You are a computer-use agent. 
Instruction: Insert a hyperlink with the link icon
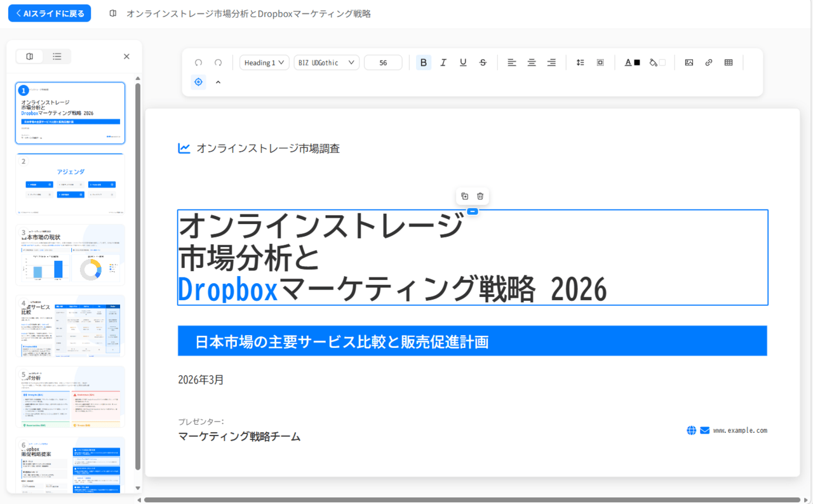tap(709, 63)
